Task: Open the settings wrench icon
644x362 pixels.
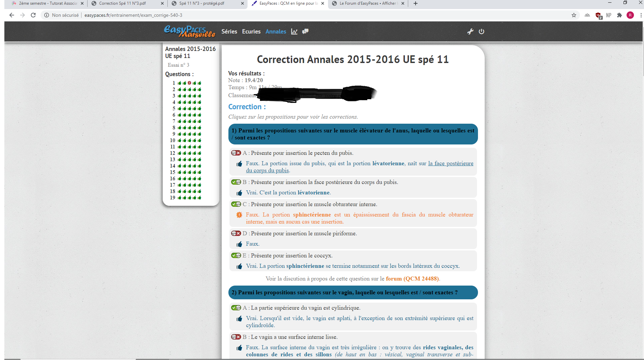Action: tap(470, 32)
